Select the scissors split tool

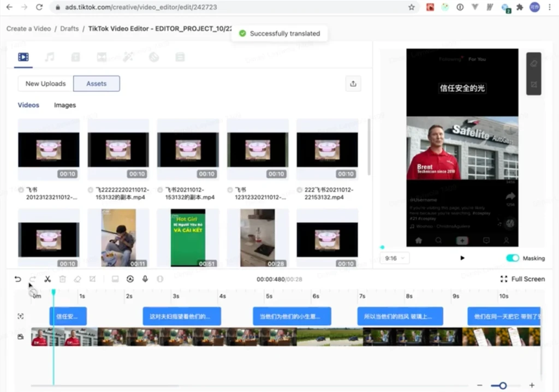pyautogui.click(x=47, y=279)
